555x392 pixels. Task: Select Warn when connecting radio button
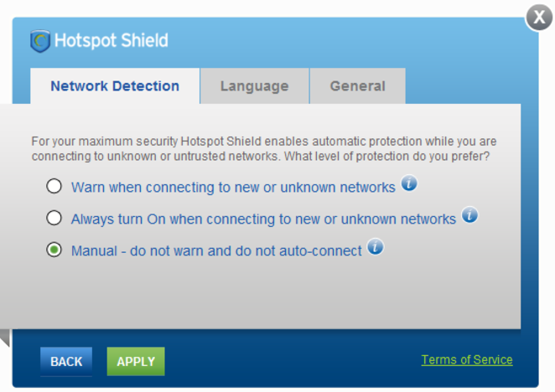(54, 186)
